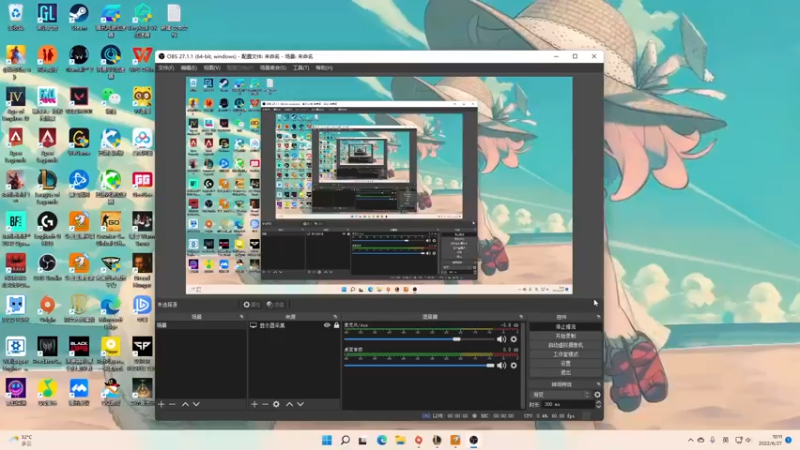Mute the microphone channel speaker icon

502,339
